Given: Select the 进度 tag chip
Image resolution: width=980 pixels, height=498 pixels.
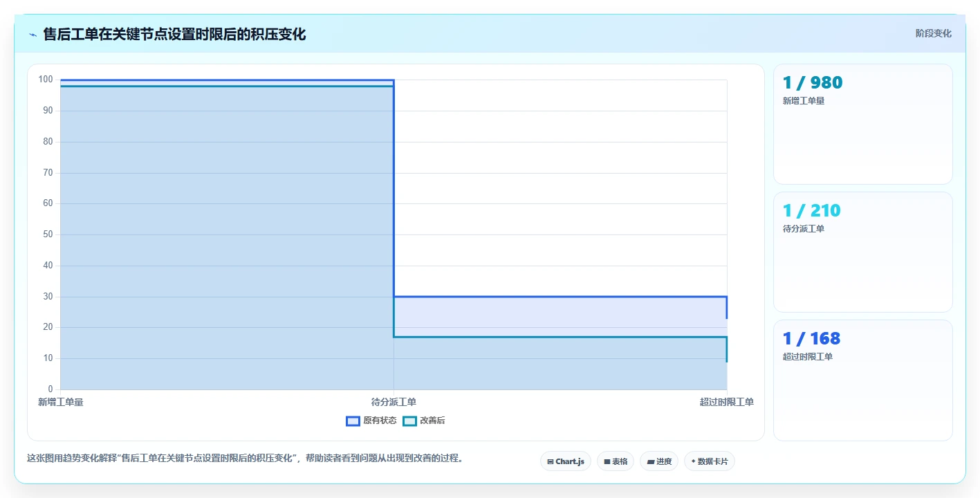Looking at the screenshot, I should click(659, 461).
